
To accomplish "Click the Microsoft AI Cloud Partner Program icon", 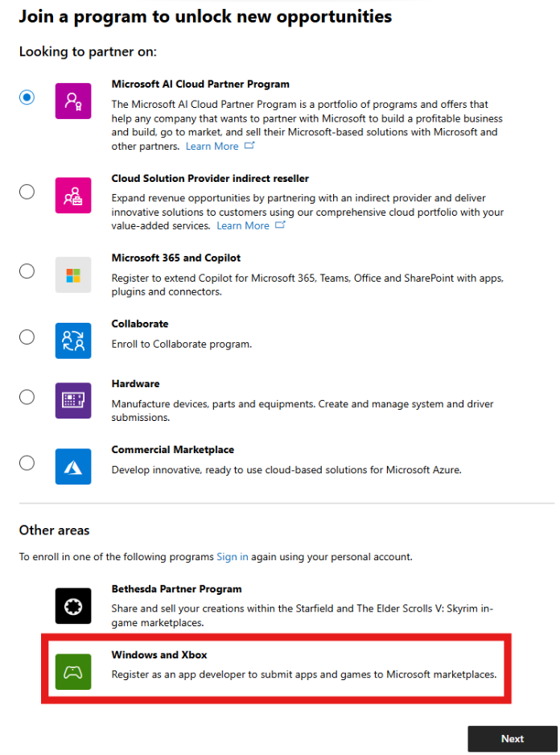I will coord(73,97).
